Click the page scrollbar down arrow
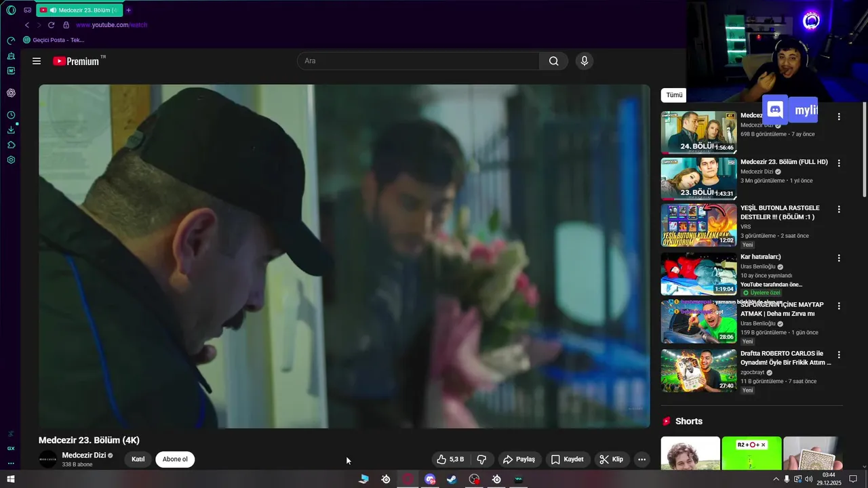The image size is (868, 488). [864, 466]
